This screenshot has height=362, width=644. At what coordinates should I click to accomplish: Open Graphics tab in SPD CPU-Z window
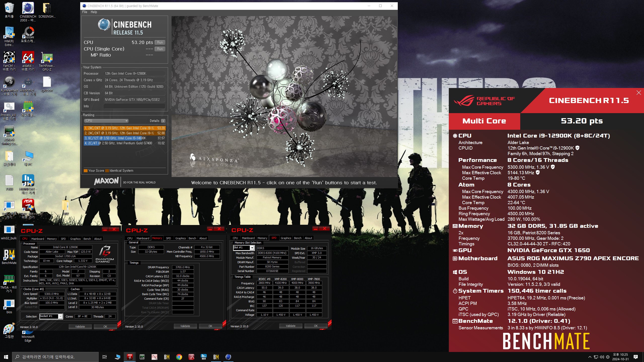click(286, 238)
